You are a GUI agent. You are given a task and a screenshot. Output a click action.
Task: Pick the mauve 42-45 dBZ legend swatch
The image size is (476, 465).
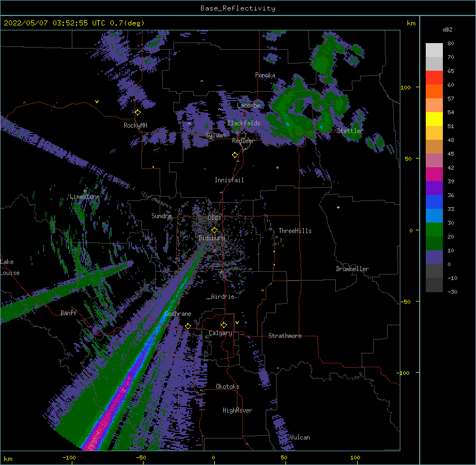pos(434,161)
